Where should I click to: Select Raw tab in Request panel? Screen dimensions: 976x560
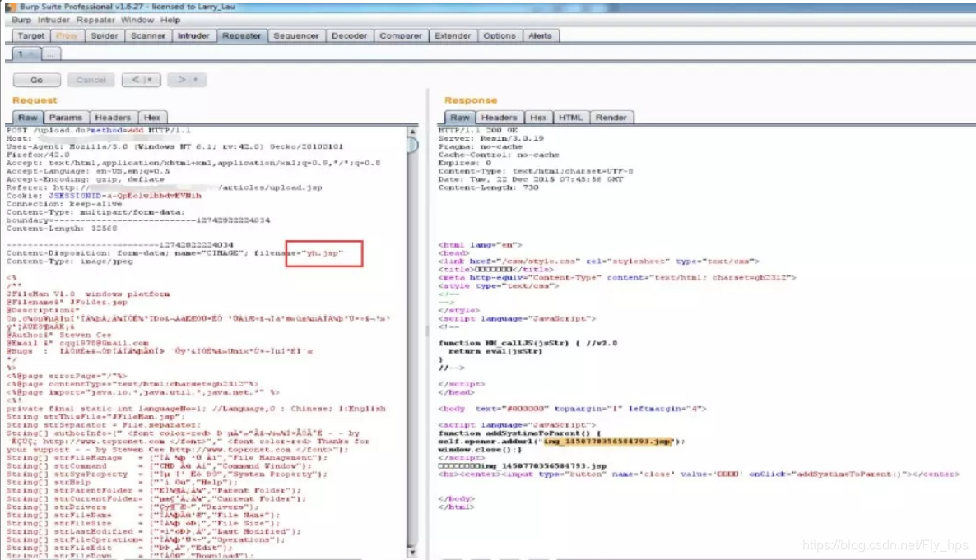point(27,117)
